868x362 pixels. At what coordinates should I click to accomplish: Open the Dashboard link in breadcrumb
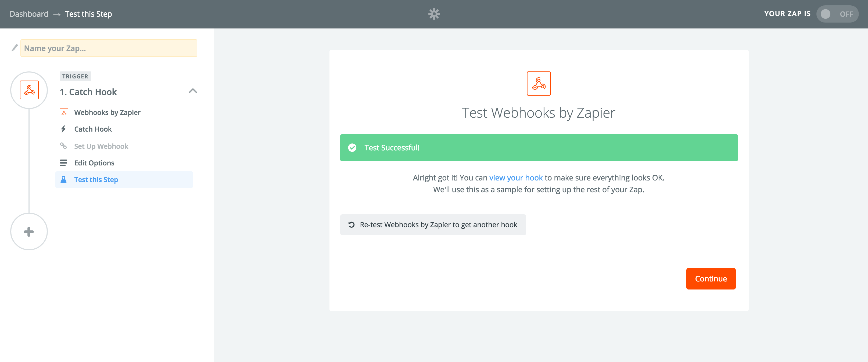[29, 14]
